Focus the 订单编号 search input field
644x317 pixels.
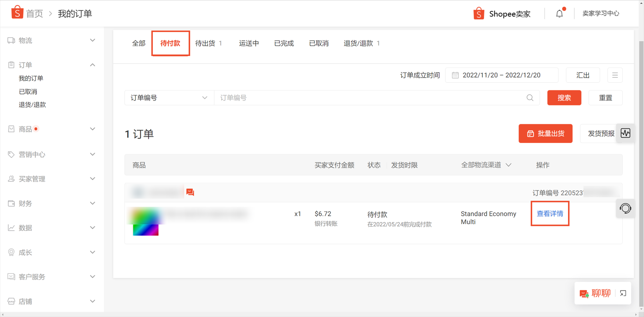pos(376,98)
